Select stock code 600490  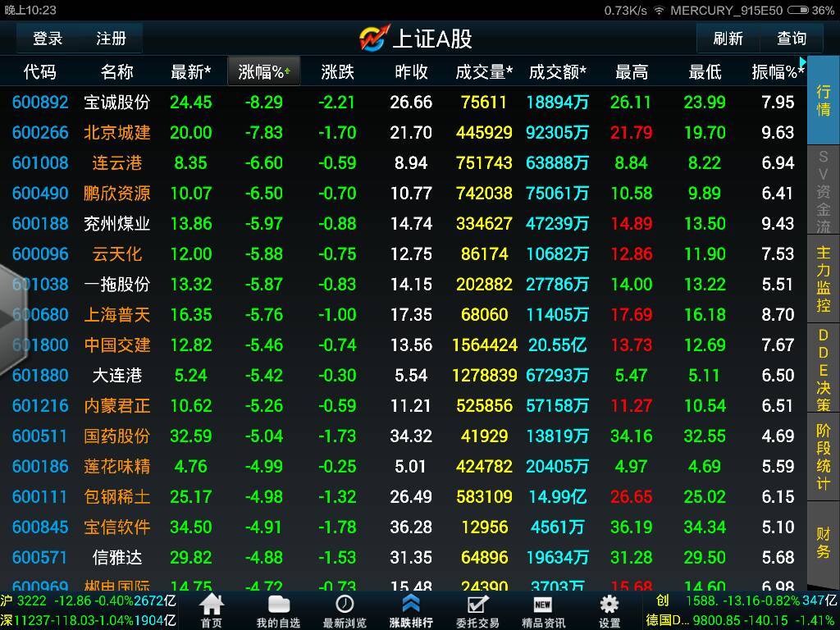pyautogui.click(x=40, y=193)
